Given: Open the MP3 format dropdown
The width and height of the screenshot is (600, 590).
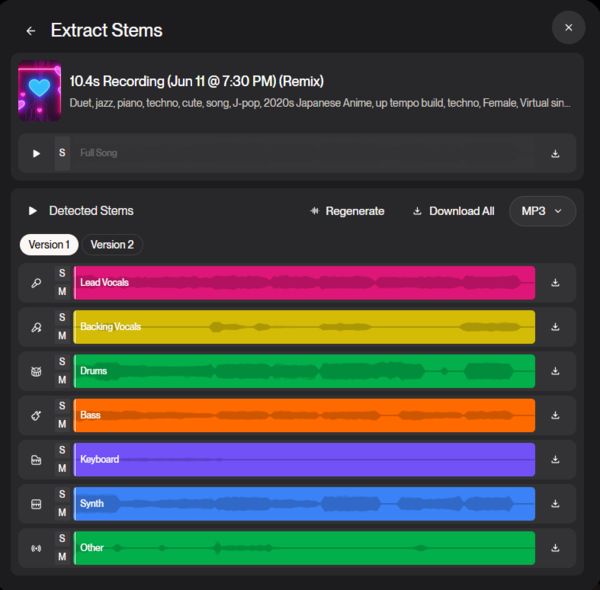Looking at the screenshot, I should click(x=542, y=211).
